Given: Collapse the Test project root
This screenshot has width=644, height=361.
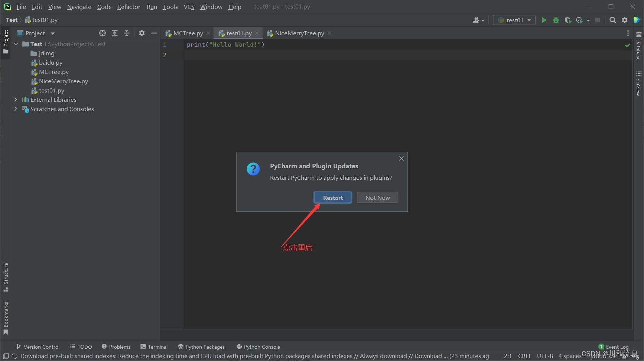Looking at the screenshot, I should point(16,44).
